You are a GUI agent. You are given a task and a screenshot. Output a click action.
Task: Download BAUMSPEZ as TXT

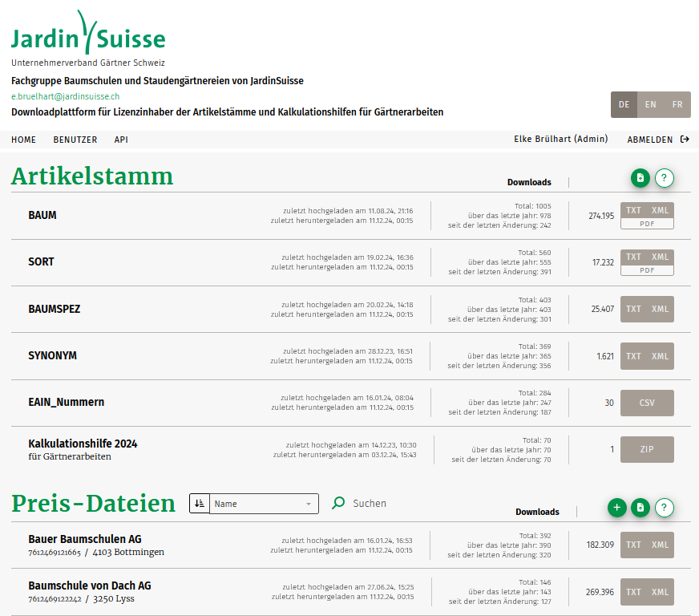(x=633, y=309)
